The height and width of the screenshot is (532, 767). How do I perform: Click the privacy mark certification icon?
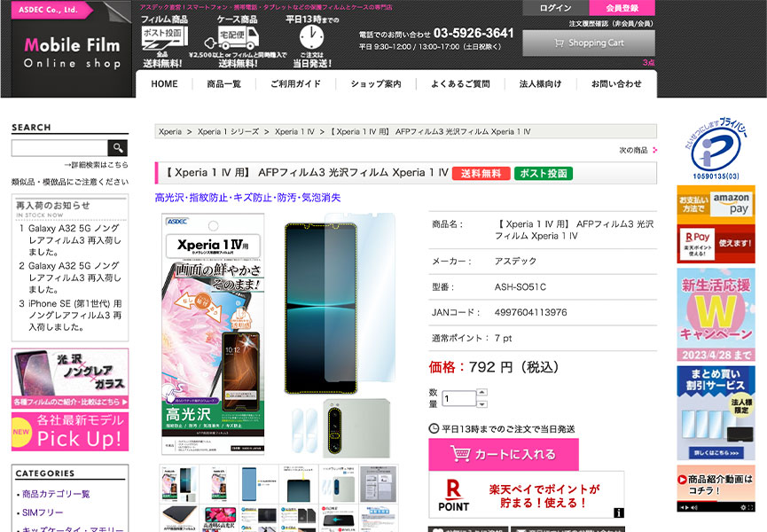click(x=716, y=149)
